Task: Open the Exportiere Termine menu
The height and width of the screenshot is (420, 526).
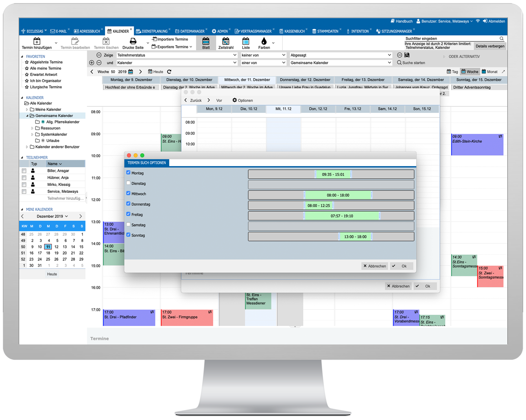Action: (x=172, y=47)
